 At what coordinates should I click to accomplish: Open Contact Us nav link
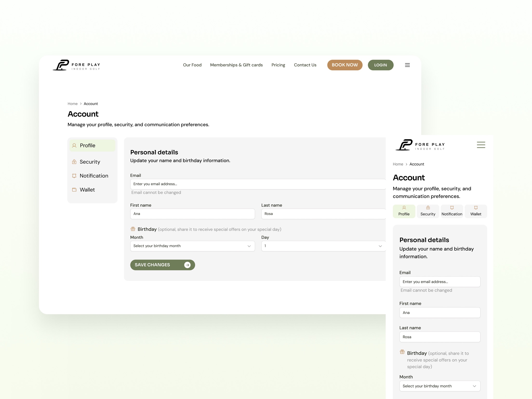[305, 65]
